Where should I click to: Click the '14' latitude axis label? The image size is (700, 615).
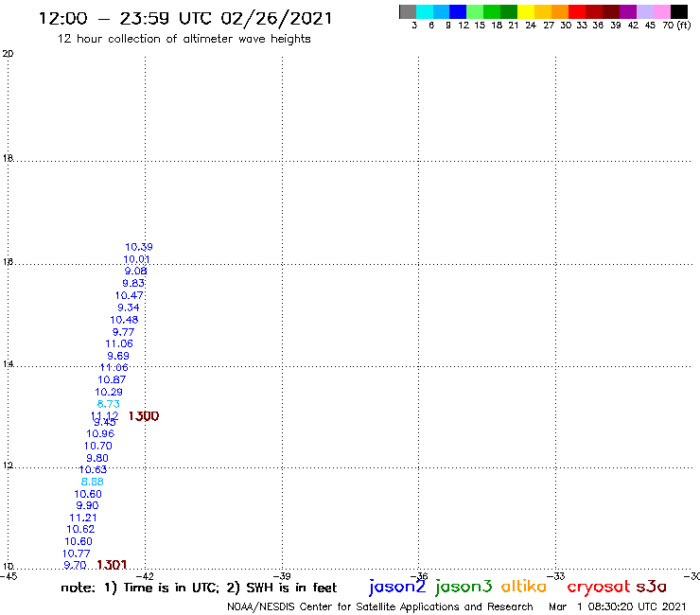[x=8, y=364]
